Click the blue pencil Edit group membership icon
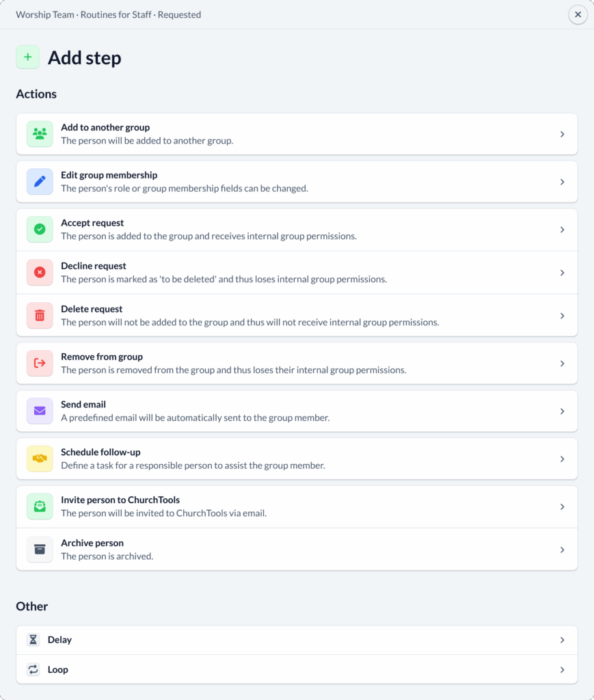This screenshot has width=594, height=700. click(x=40, y=182)
